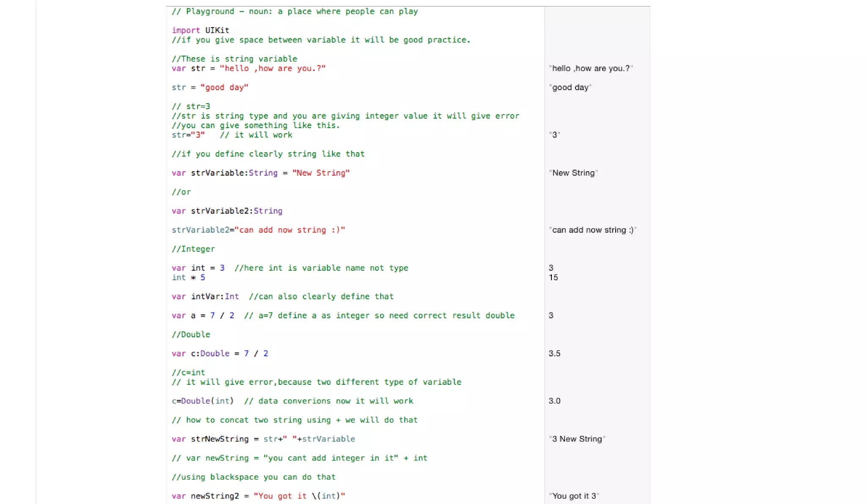Screen dimensions: 866x504
Task: Click the "import UIKit" code line
Action: [200, 30]
